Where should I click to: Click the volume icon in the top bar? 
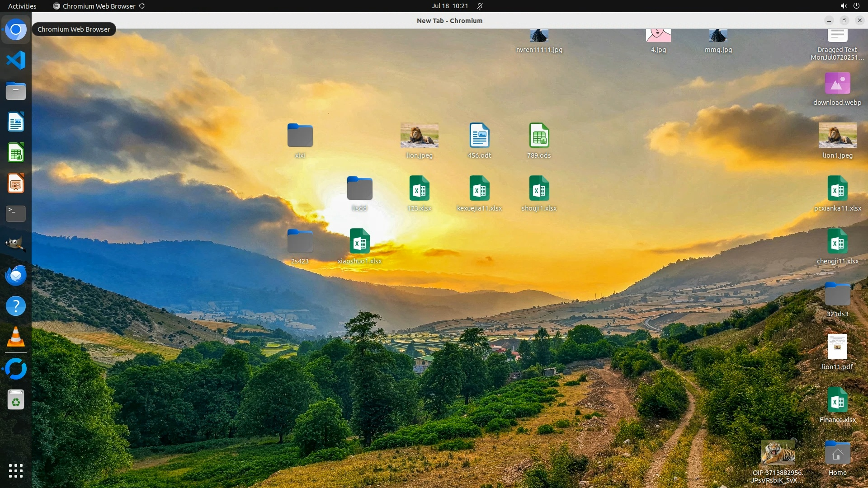coord(843,6)
